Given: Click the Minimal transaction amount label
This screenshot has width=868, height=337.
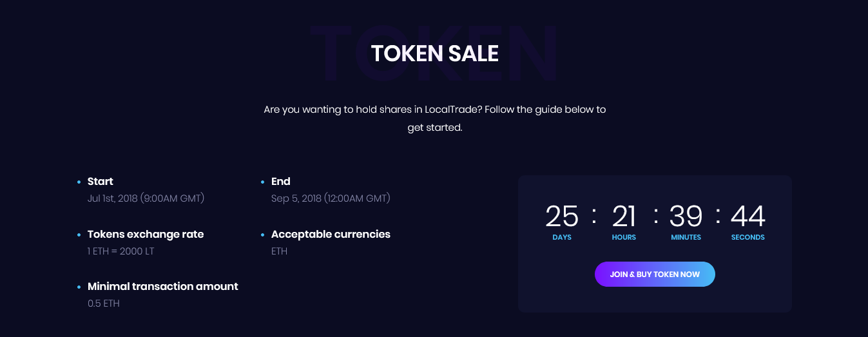Looking at the screenshot, I should pos(163,287).
